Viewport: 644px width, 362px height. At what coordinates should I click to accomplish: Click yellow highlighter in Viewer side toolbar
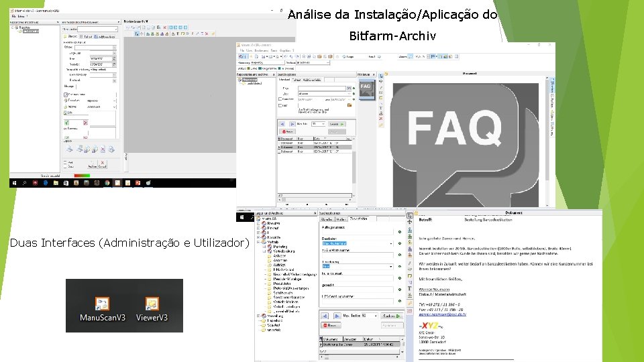pyautogui.click(x=381, y=125)
